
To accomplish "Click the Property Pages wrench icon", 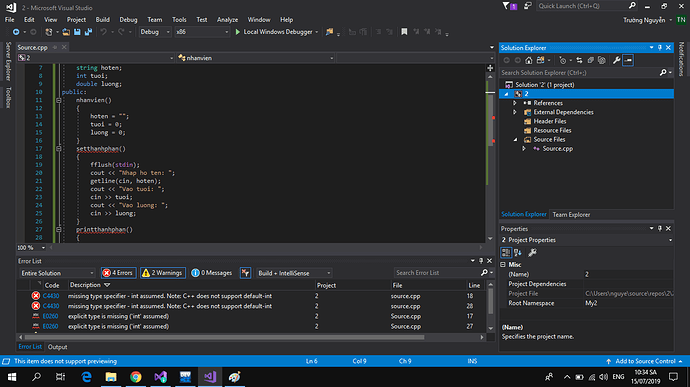I will [x=532, y=252].
